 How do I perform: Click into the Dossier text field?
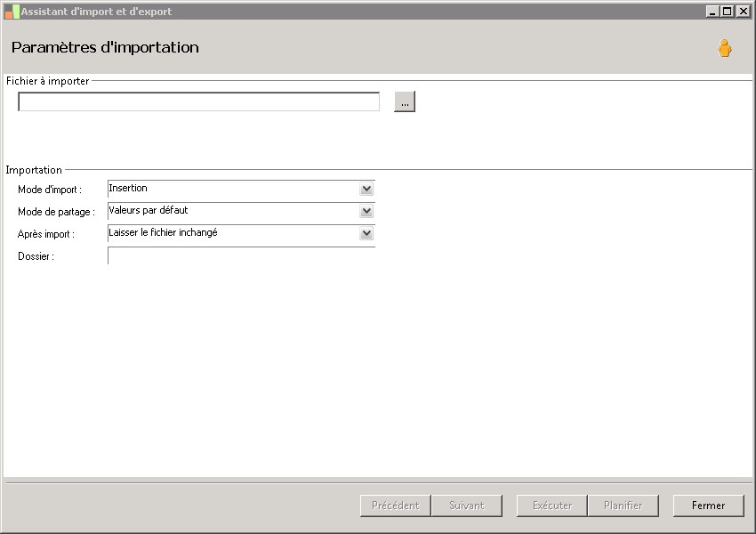point(240,256)
